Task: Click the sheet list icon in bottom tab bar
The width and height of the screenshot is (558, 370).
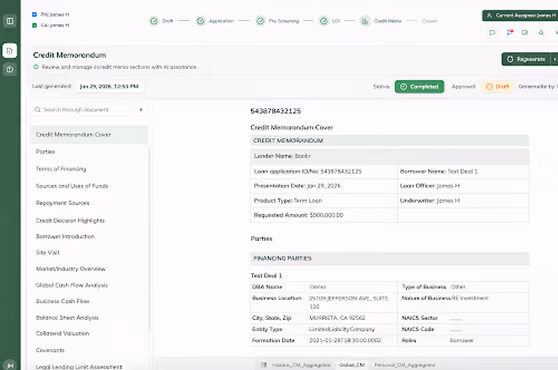Action: tap(264, 365)
